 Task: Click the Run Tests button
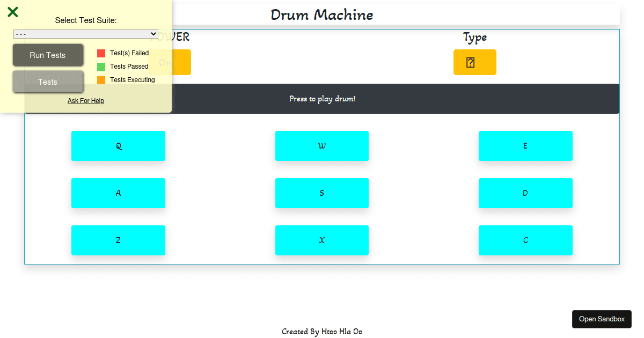coord(48,55)
